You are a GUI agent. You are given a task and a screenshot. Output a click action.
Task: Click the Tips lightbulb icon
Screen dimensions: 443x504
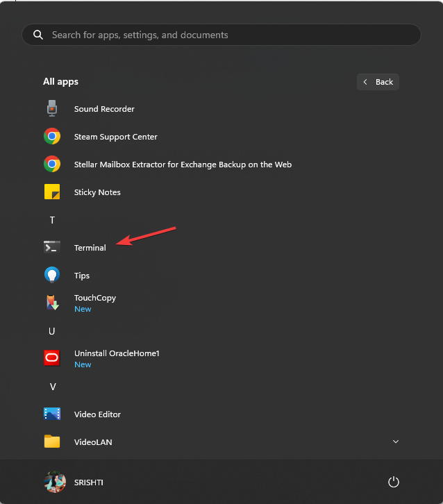tap(52, 275)
